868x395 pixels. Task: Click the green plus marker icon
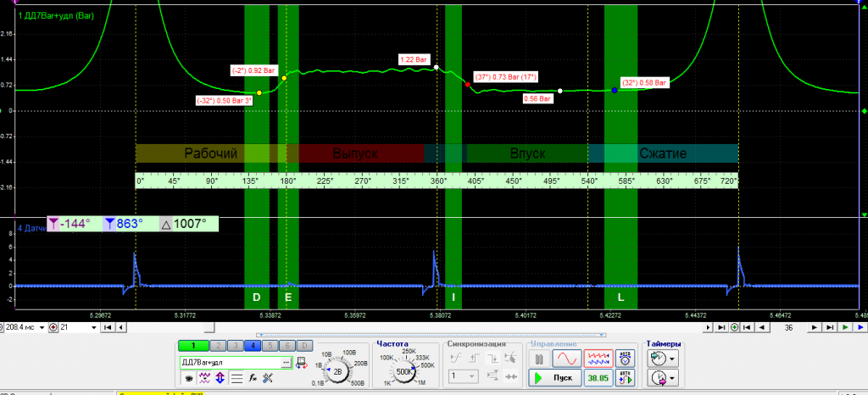pyautogui.click(x=735, y=327)
